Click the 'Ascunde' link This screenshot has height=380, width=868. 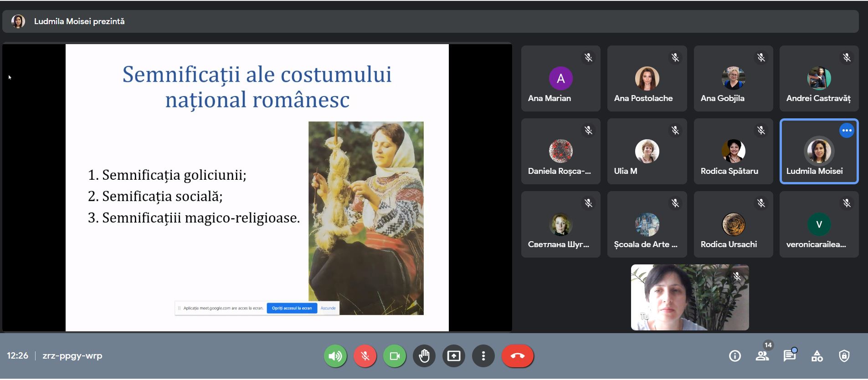pyautogui.click(x=328, y=308)
